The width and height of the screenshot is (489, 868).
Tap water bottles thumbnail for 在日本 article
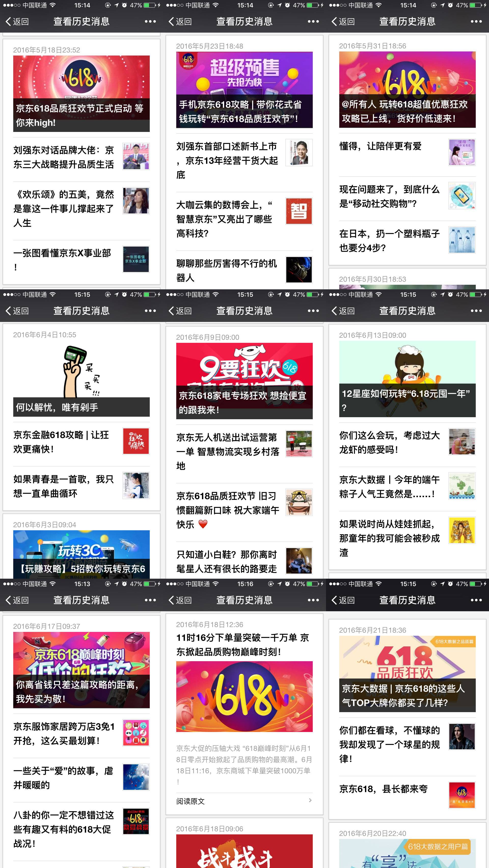click(x=462, y=240)
